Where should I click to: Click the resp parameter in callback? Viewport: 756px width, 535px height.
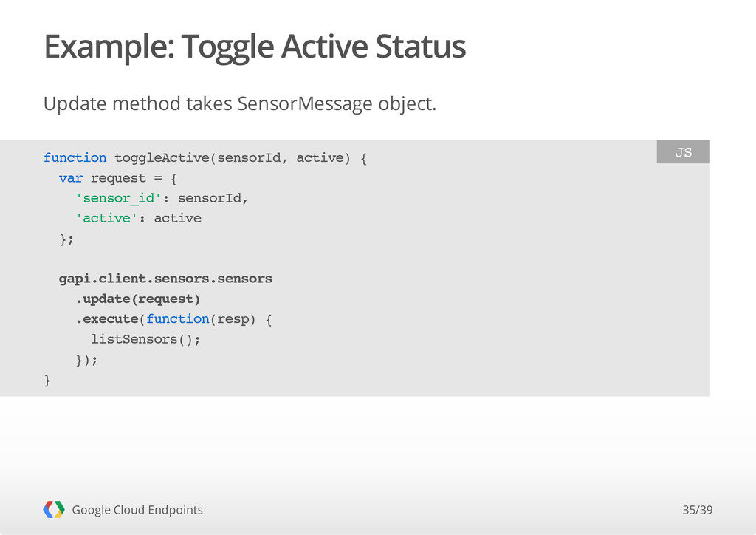point(233,320)
